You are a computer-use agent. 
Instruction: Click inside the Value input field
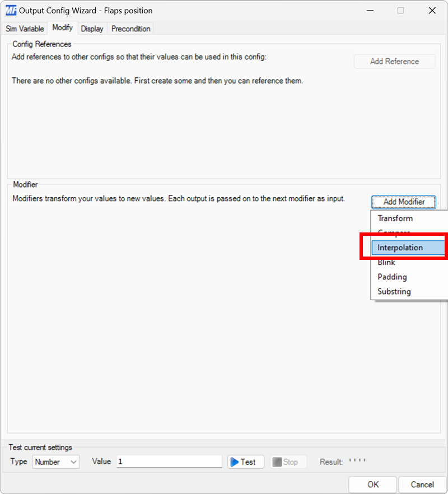[x=168, y=462]
